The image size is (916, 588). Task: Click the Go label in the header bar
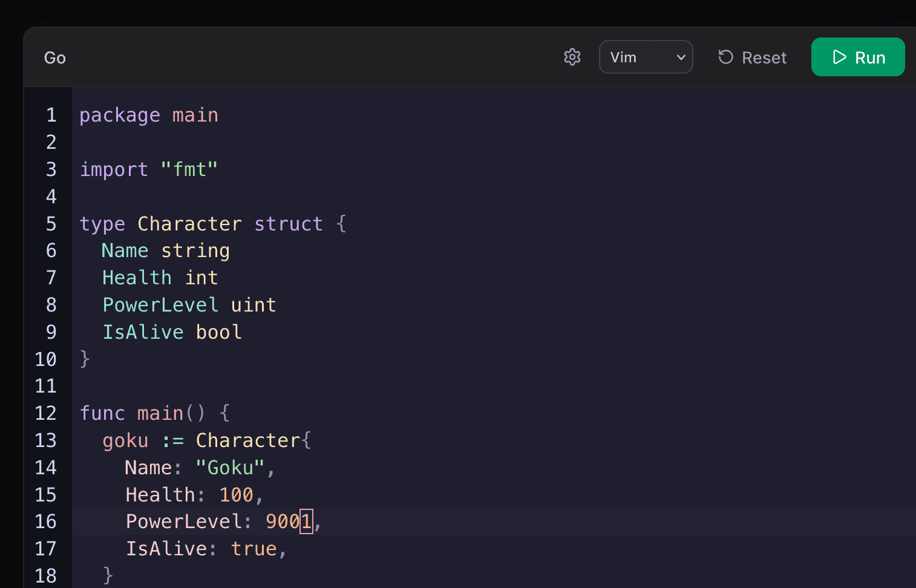tap(54, 57)
